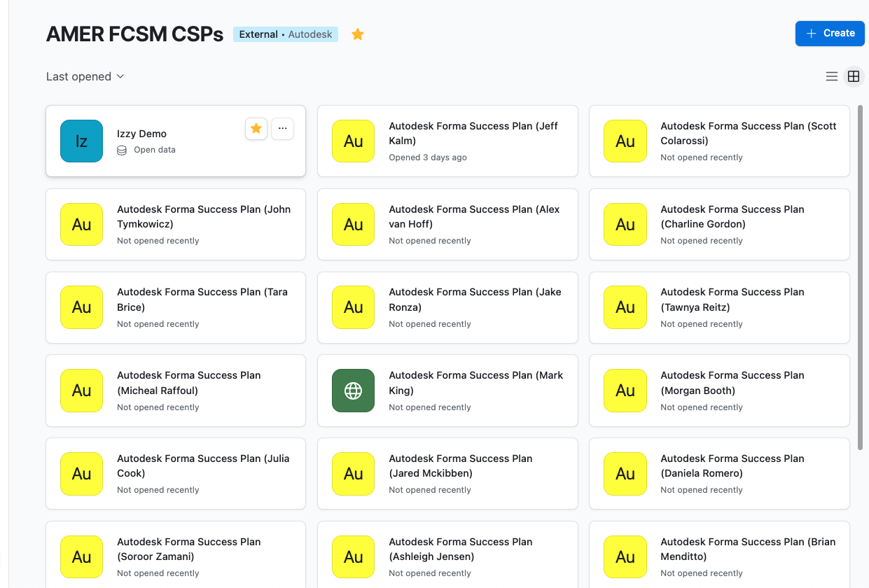The width and height of the screenshot is (869, 588).
Task: Click the vertical scrollbar beside the cards
Action: (x=861, y=277)
